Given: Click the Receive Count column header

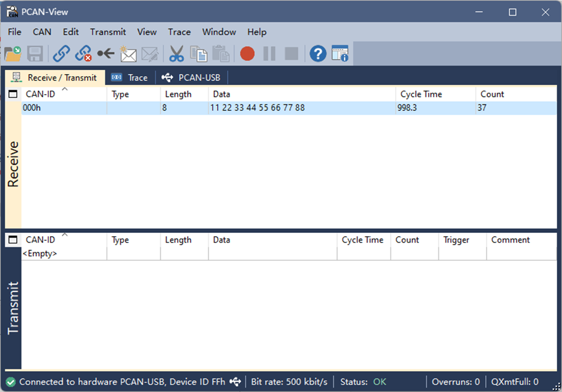Looking at the screenshot, I should 516,94.
